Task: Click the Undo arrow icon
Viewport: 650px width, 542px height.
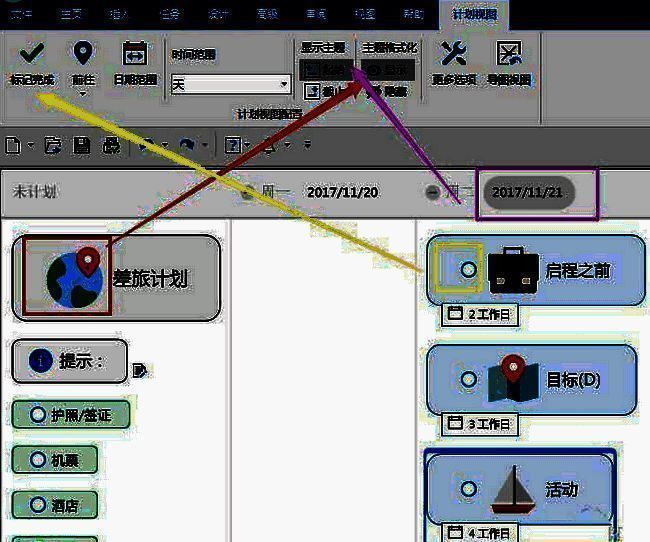Action: click(x=146, y=145)
